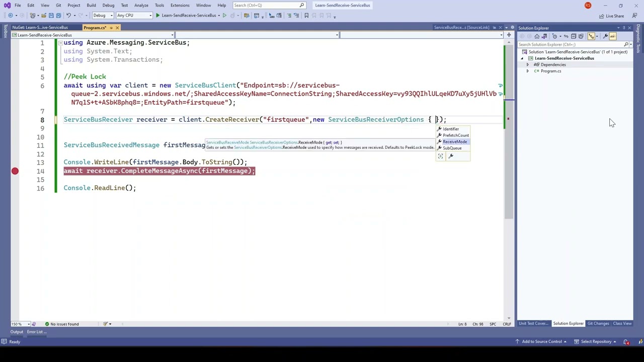
Task: Click the notifications bell in status bar
Action: (626, 342)
